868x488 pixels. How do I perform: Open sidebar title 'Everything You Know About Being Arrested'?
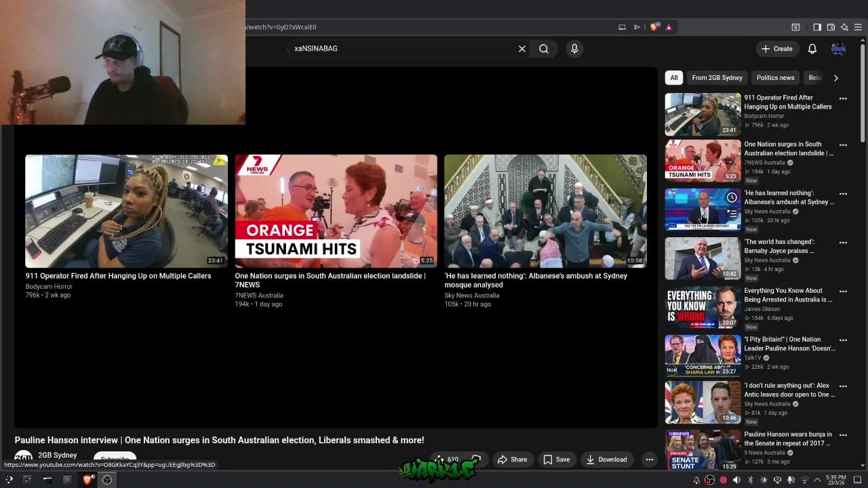[788, 295]
